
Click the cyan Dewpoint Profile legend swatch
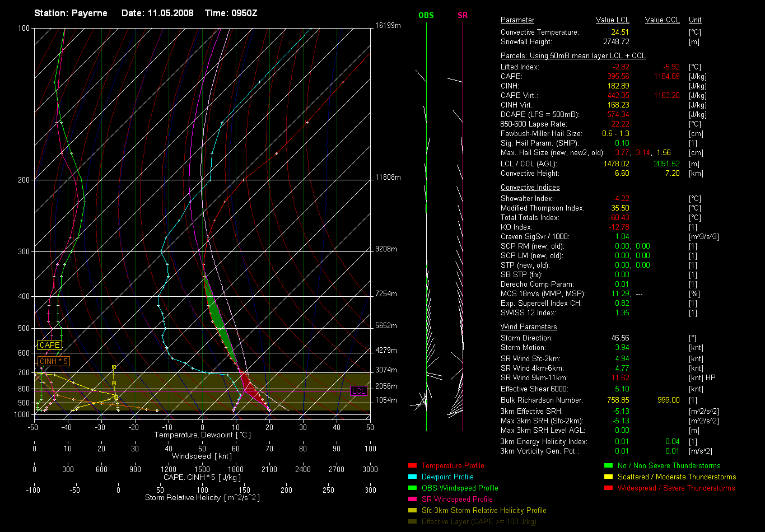412,477
